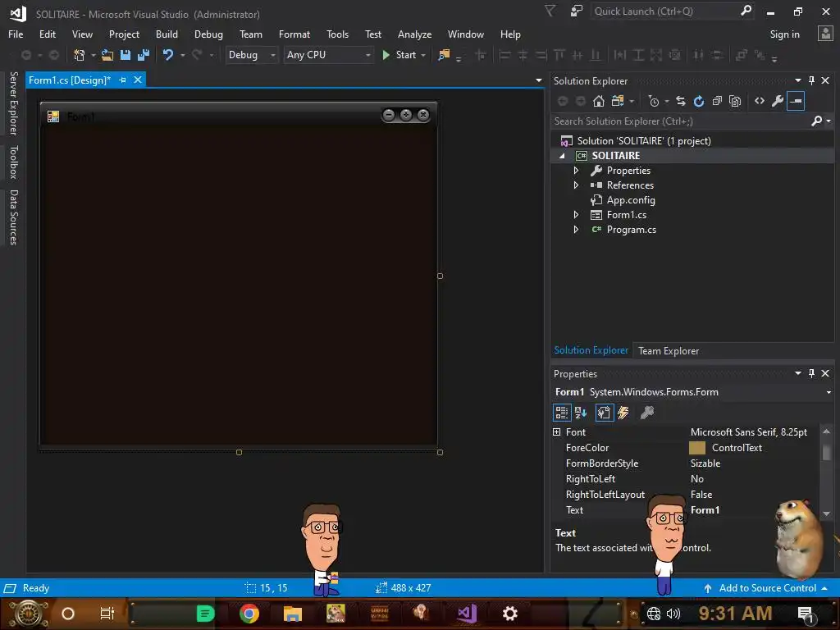Click the Pending Changes Filter clock icon
The image size is (840, 630).
coord(654,101)
